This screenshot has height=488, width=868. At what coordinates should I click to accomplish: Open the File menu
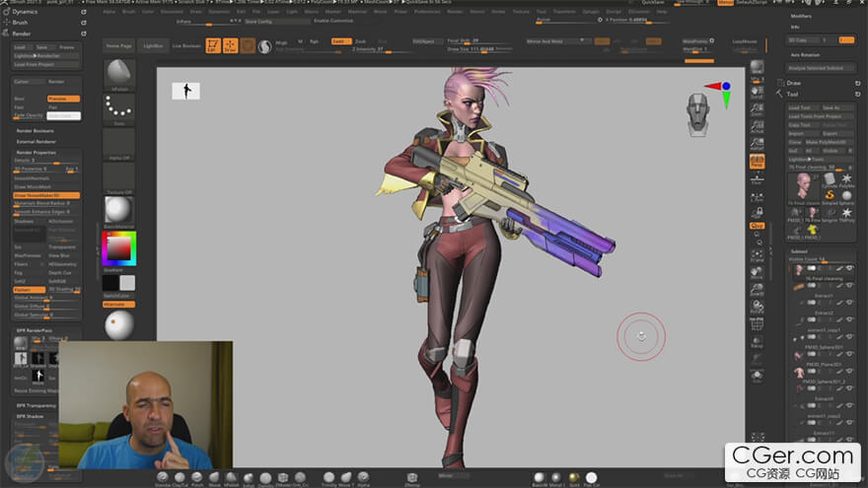click(256, 11)
